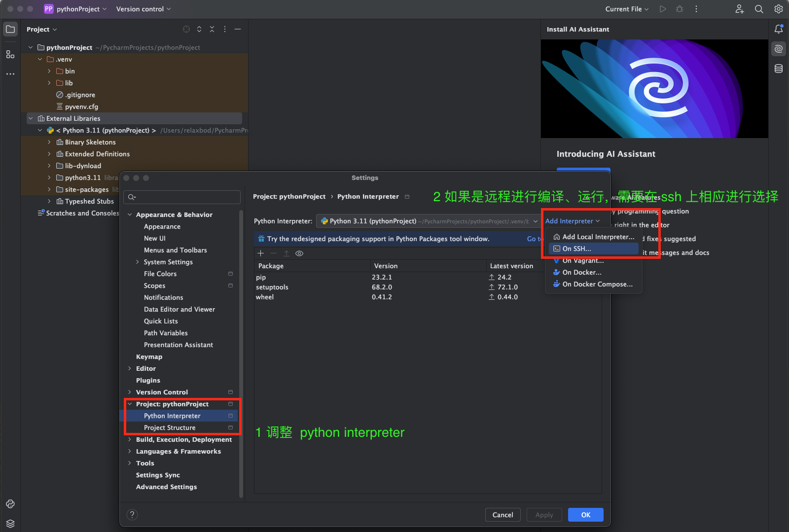This screenshot has width=789, height=532.
Task: Open the Add Interpreter dropdown link
Action: click(573, 221)
